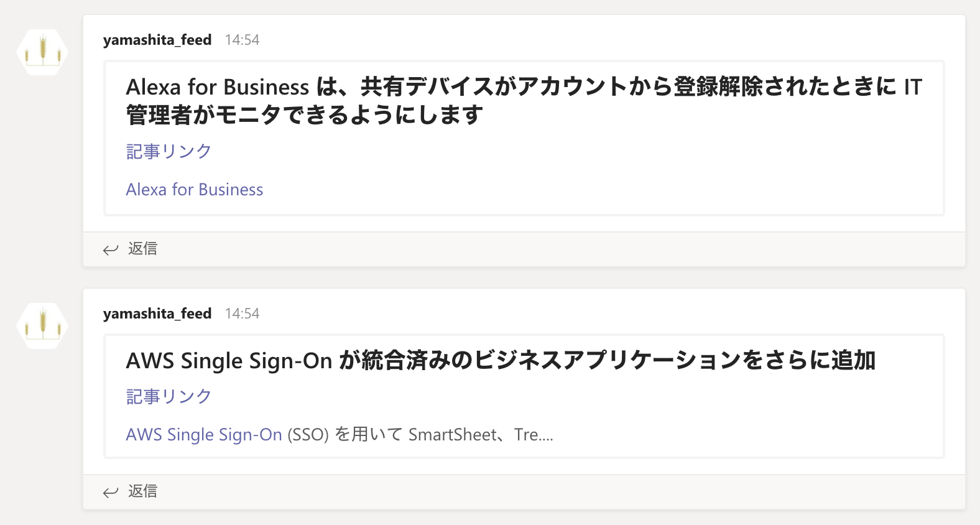This screenshot has height=525, width=980.
Task: Click the 14:54 timestamp on the Alexa post
Action: (x=242, y=40)
